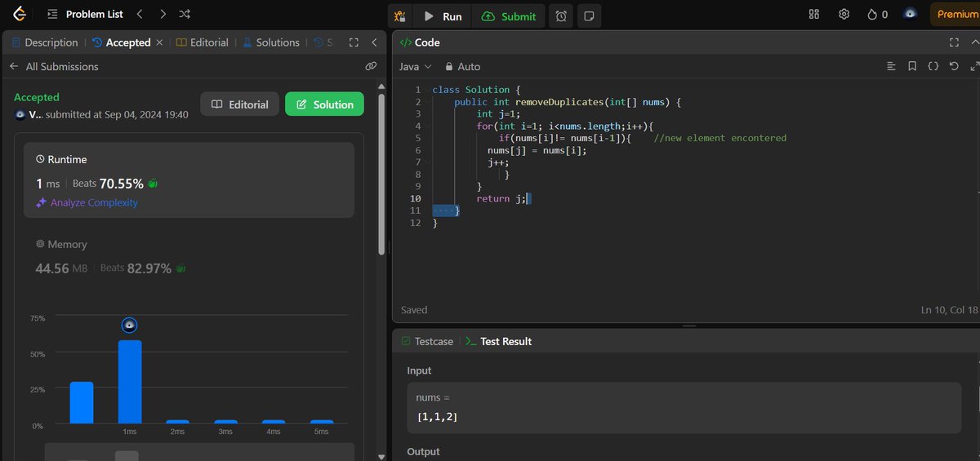
Task: Pick a random problem with shuffle icon
Action: (185, 15)
